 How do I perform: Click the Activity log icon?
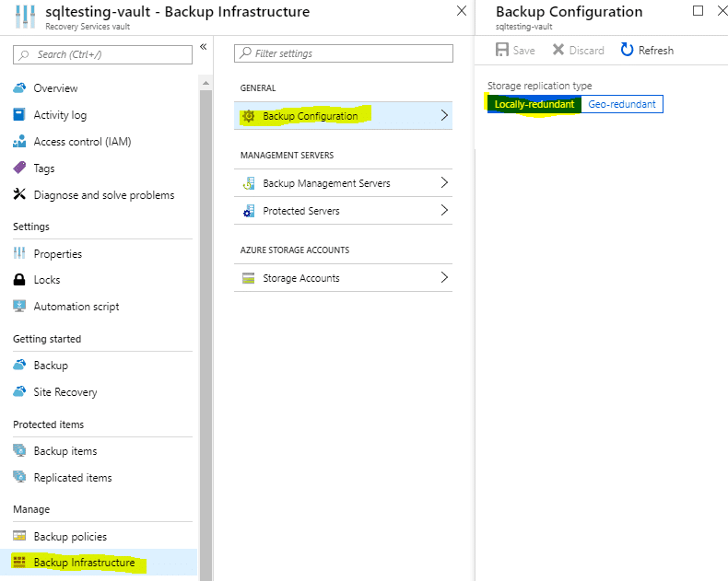[19, 114]
